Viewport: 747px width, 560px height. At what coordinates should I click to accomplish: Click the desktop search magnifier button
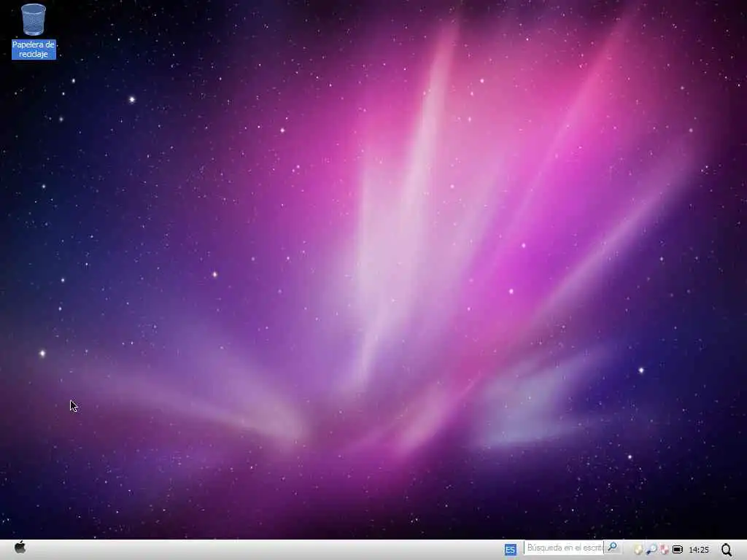tap(612, 547)
